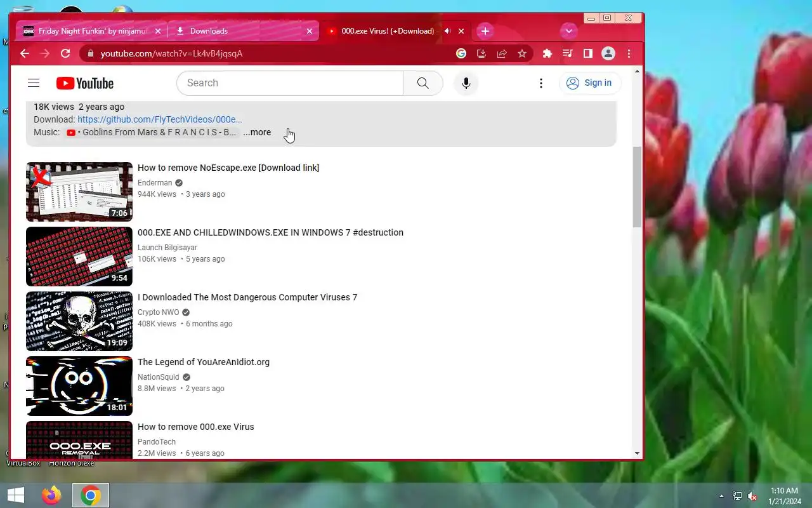Click the address bar URL

coord(171,53)
